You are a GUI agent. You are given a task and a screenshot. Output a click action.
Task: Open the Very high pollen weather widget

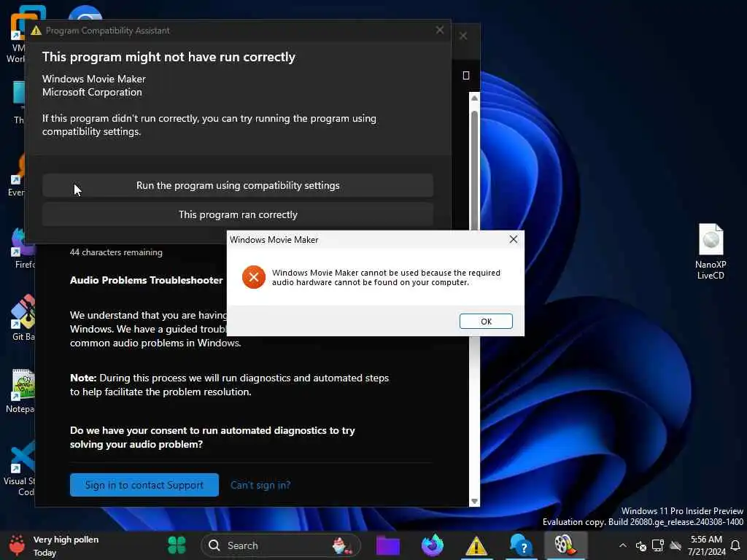54,545
